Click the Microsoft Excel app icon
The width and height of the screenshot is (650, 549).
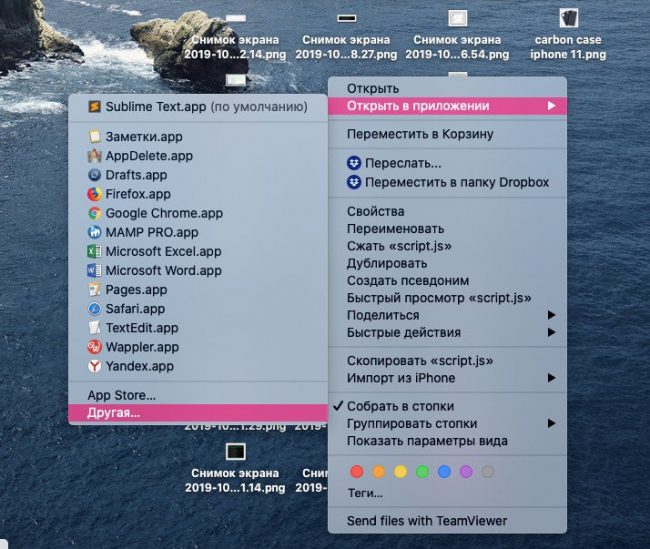point(94,251)
